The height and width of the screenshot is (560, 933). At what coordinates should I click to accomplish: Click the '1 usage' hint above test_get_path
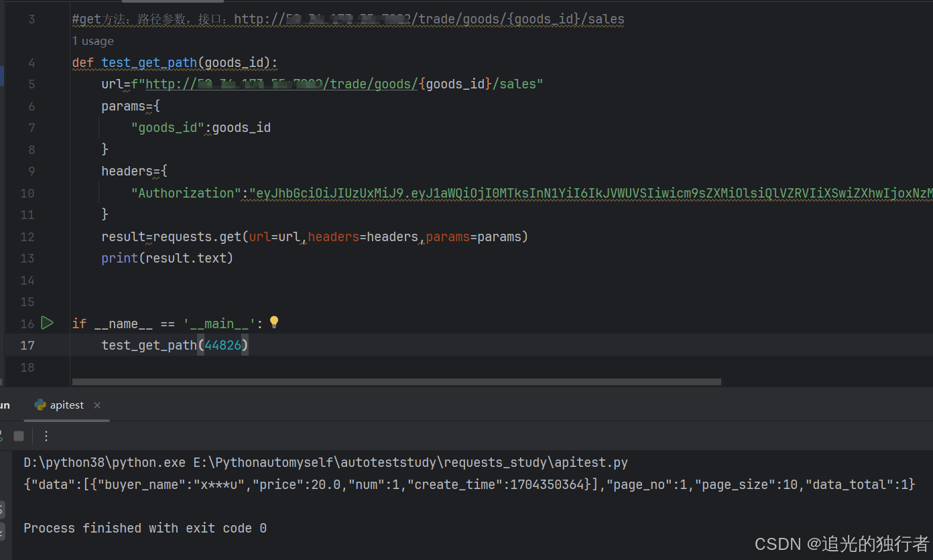click(x=92, y=41)
